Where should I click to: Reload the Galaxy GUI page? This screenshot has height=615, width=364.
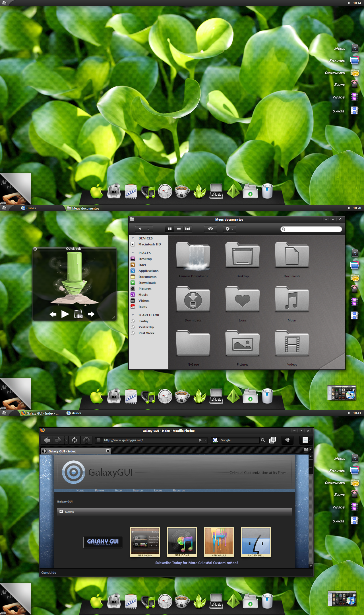click(75, 440)
